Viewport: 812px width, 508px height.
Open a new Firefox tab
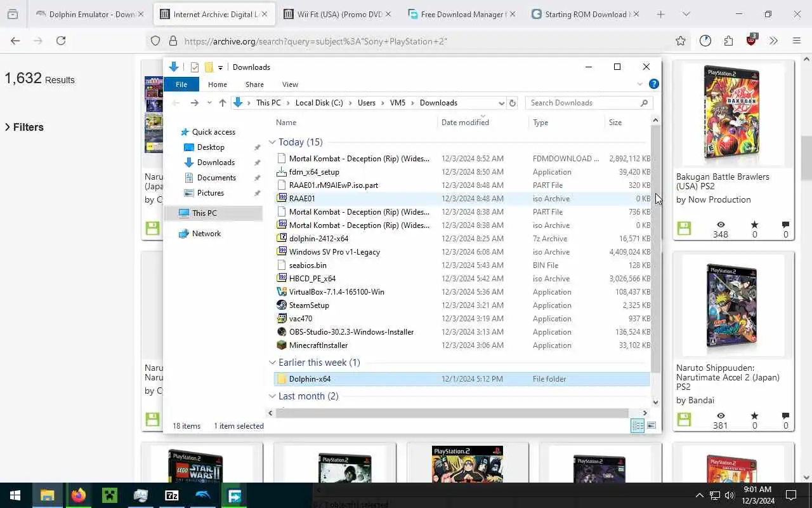point(660,14)
